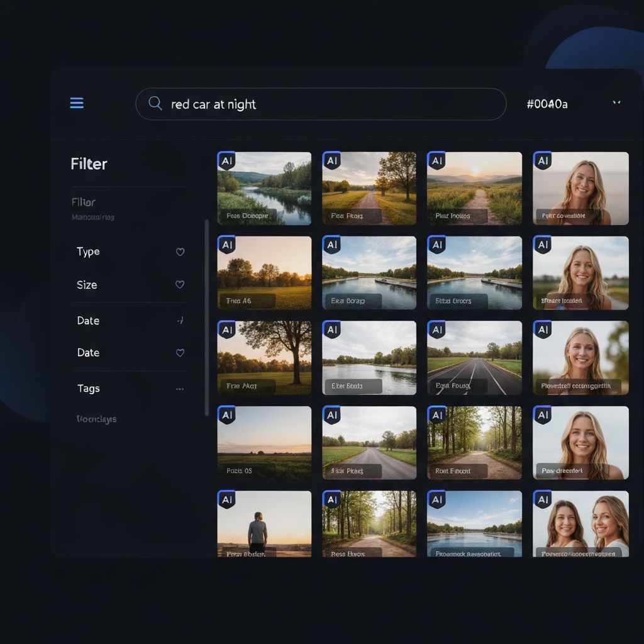Screen dimensions: 644x644
Task: Select the Type filter label
Action: (x=88, y=252)
